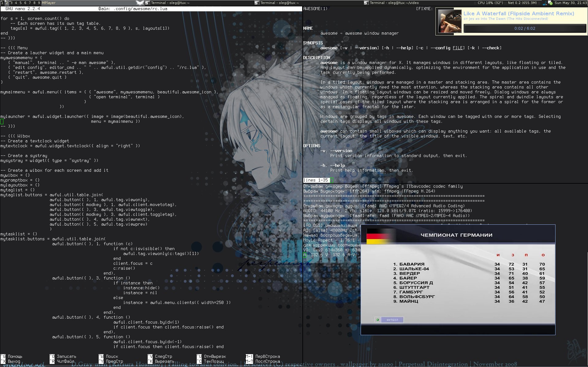
Task: Click the nano ^U ОтмВырезк shortcut
Action: 211,356
